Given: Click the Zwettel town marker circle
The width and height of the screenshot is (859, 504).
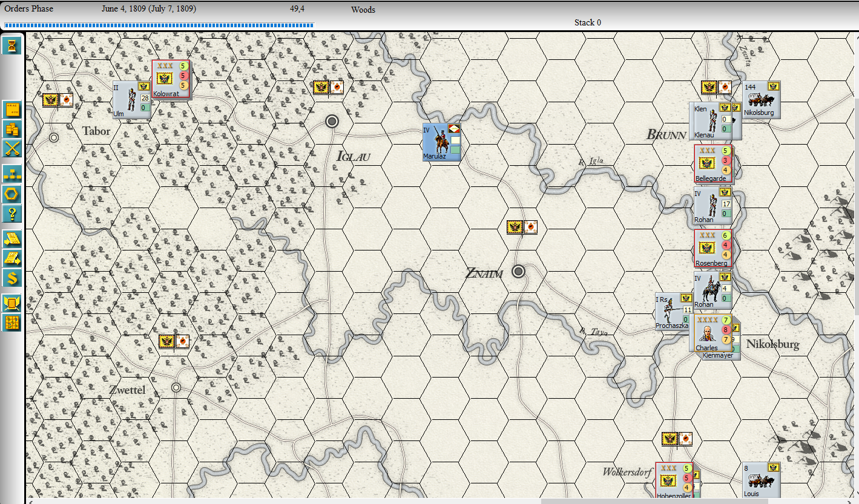Looking at the screenshot, I should [x=176, y=387].
